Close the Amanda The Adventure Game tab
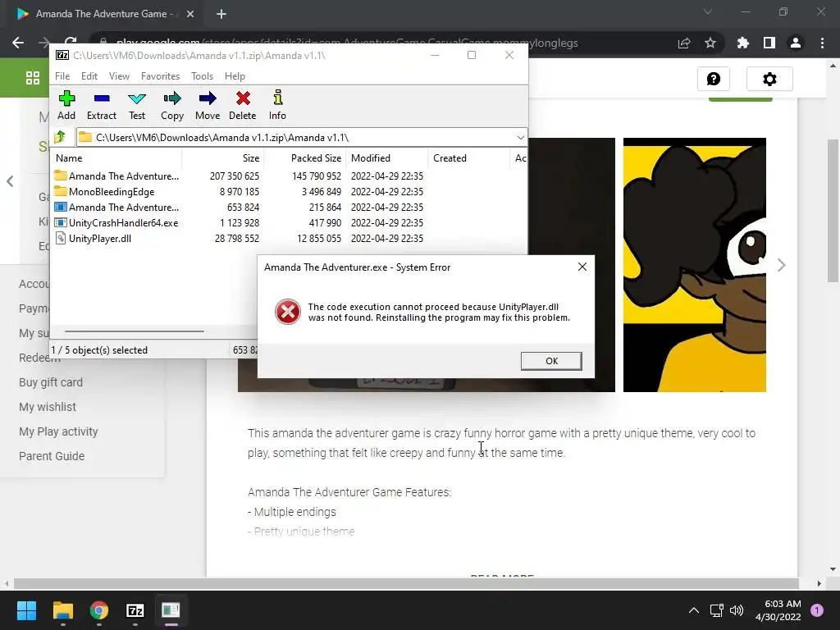This screenshot has height=630, width=840. click(x=190, y=15)
